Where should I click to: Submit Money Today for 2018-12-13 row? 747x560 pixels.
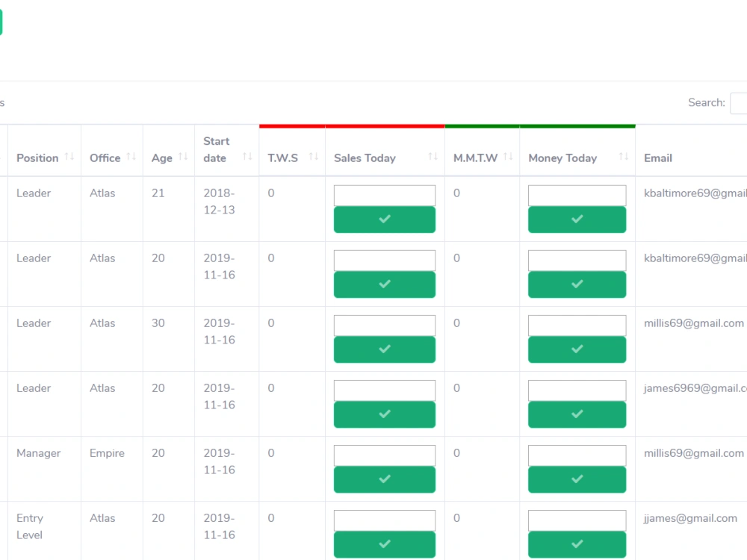click(x=577, y=220)
